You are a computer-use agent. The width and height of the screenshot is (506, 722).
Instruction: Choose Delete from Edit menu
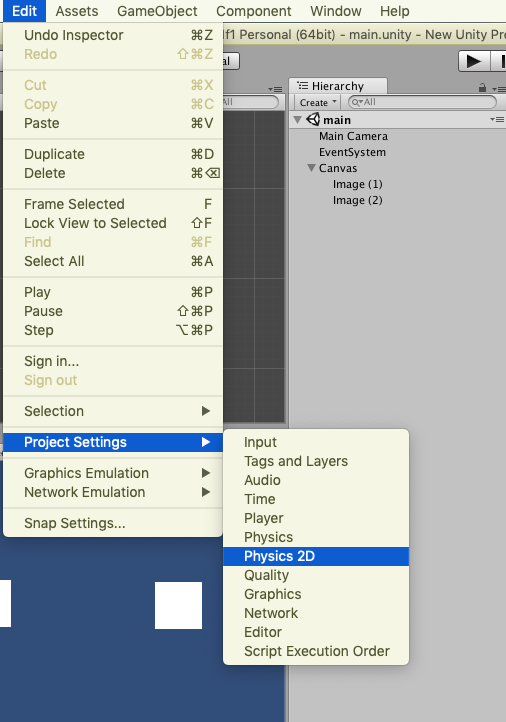(113, 173)
